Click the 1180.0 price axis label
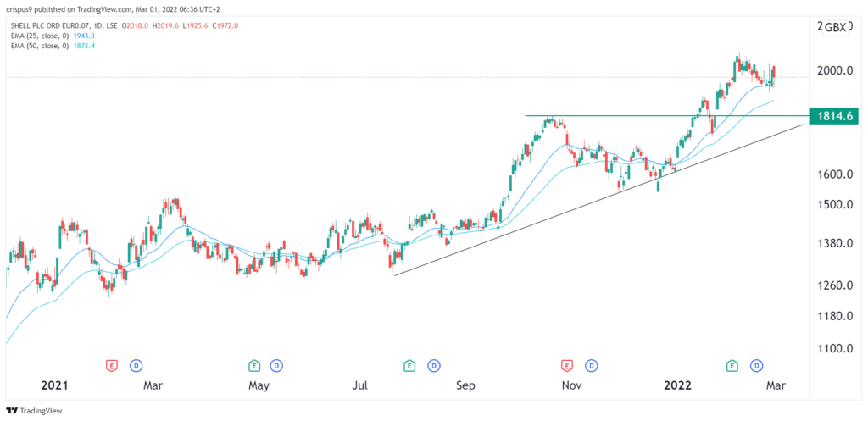This screenshot has height=421, width=868. [x=835, y=317]
